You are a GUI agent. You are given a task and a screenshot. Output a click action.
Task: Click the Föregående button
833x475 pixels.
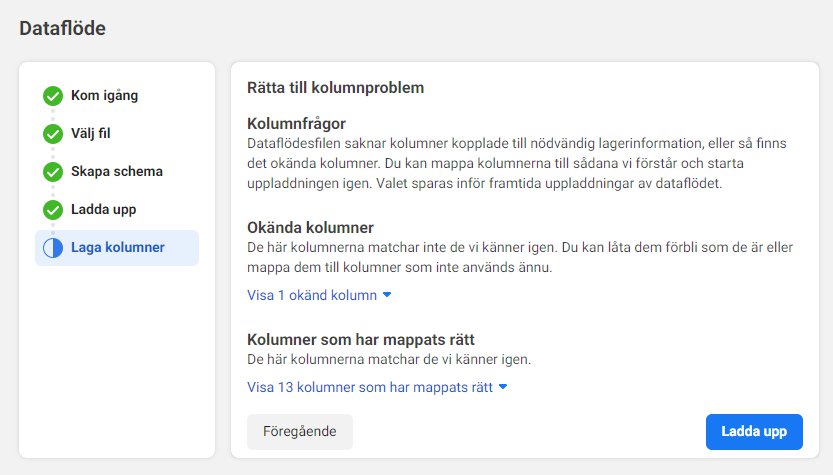click(x=300, y=431)
